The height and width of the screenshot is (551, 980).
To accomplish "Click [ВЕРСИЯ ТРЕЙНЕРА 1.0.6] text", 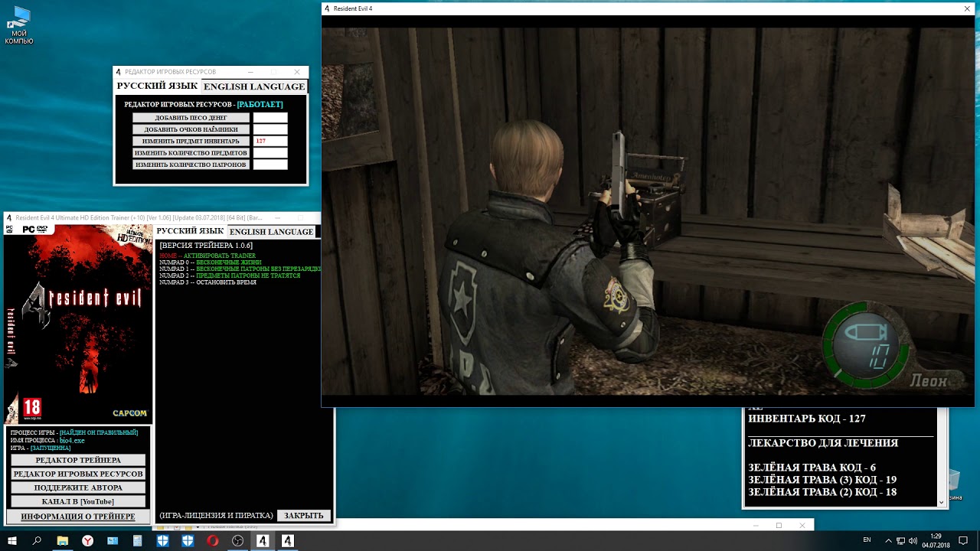I will [x=206, y=246].
